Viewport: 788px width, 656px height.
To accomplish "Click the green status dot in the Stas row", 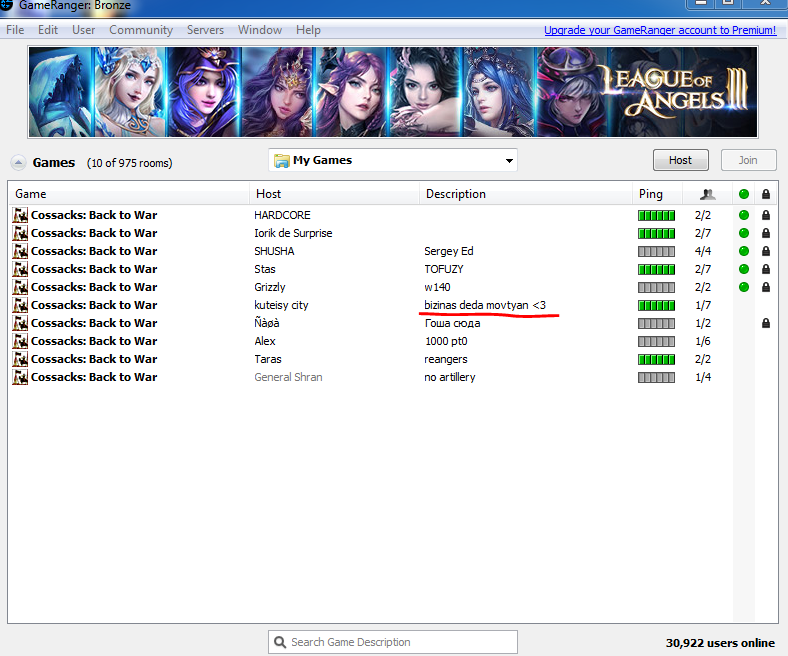I will 744,269.
